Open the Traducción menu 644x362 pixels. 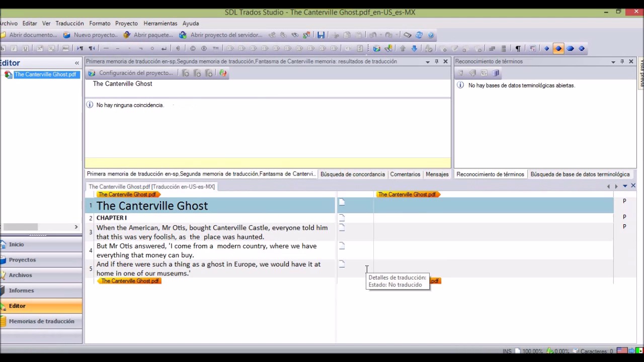pyautogui.click(x=70, y=24)
